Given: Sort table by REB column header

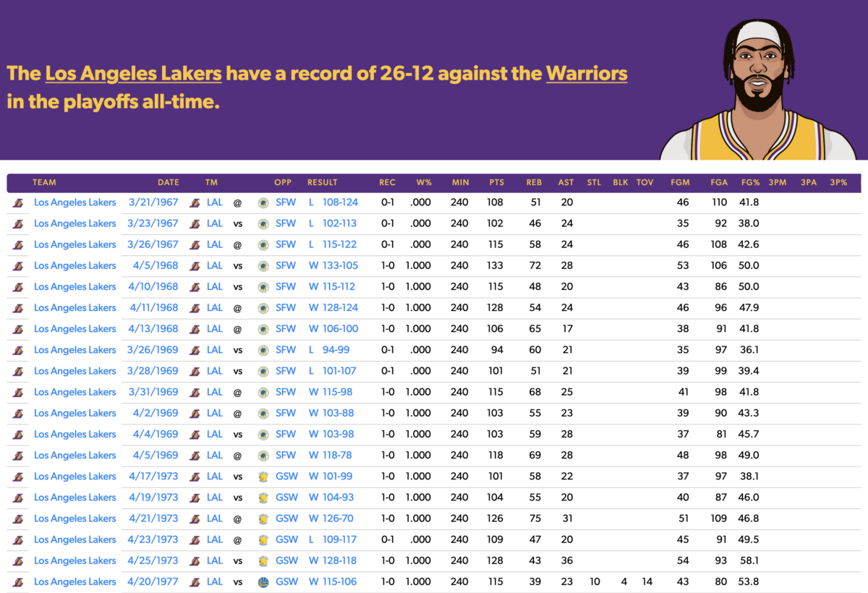Looking at the screenshot, I should [534, 182].
